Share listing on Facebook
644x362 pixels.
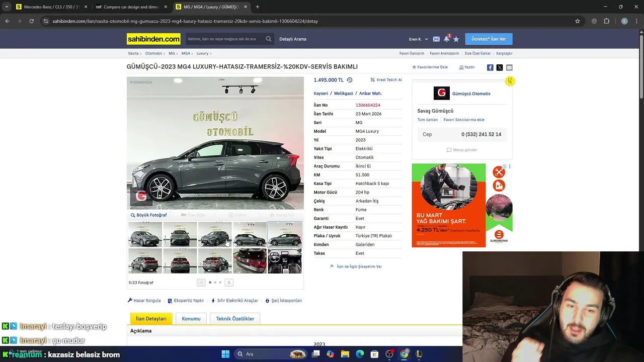coord(490,67)
